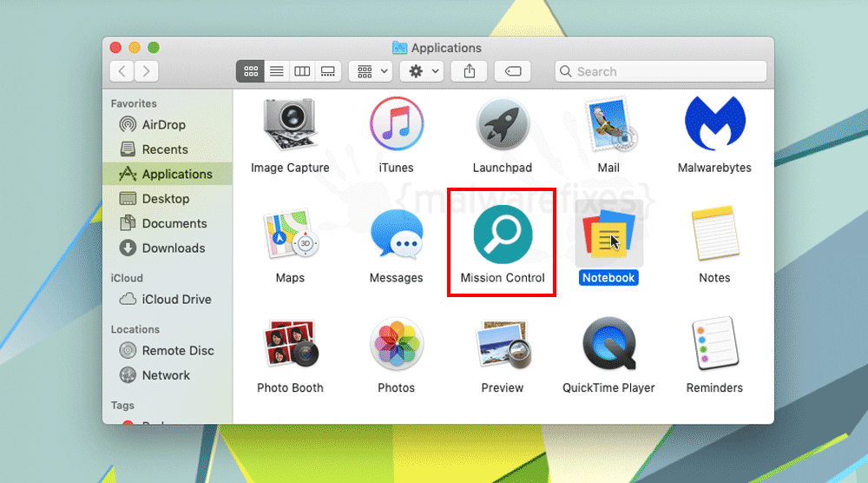Switch to column view
Screen dimensions: 868x483
[302, 71]
